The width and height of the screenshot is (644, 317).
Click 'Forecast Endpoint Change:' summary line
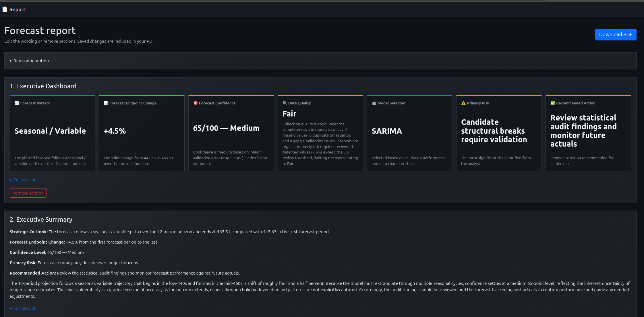(84, 242)
